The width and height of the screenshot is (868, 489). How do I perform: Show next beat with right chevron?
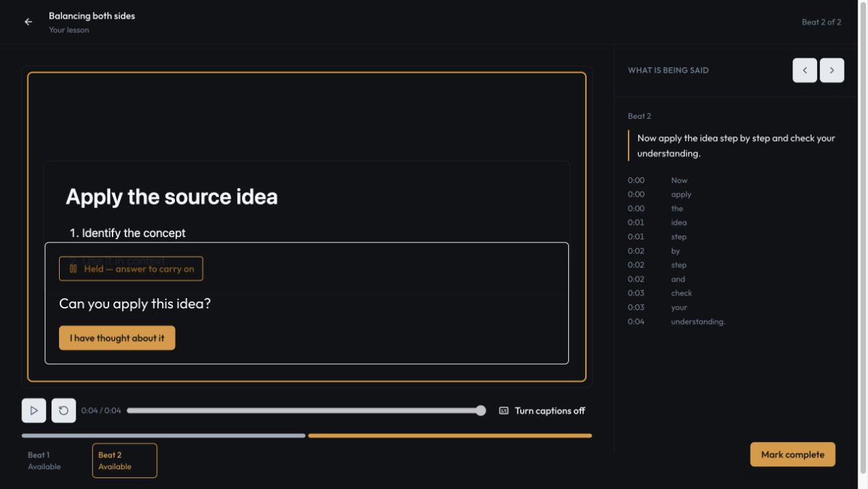832,70
